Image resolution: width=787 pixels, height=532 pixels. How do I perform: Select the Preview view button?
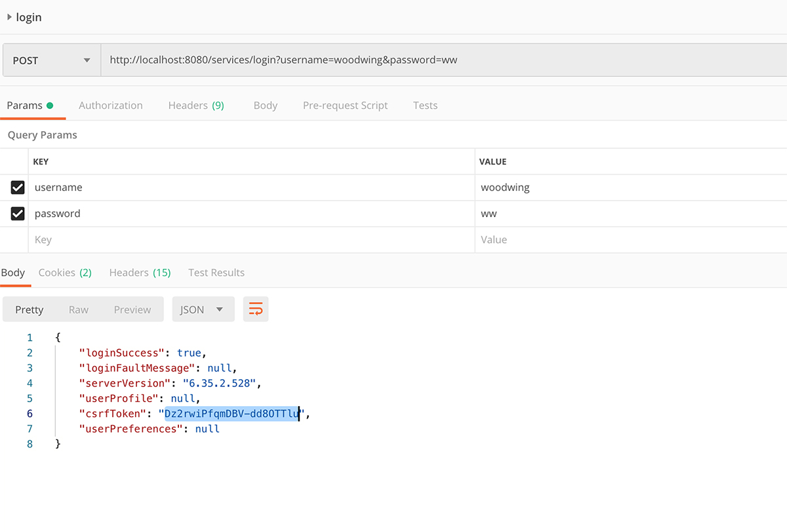point(132,310)
